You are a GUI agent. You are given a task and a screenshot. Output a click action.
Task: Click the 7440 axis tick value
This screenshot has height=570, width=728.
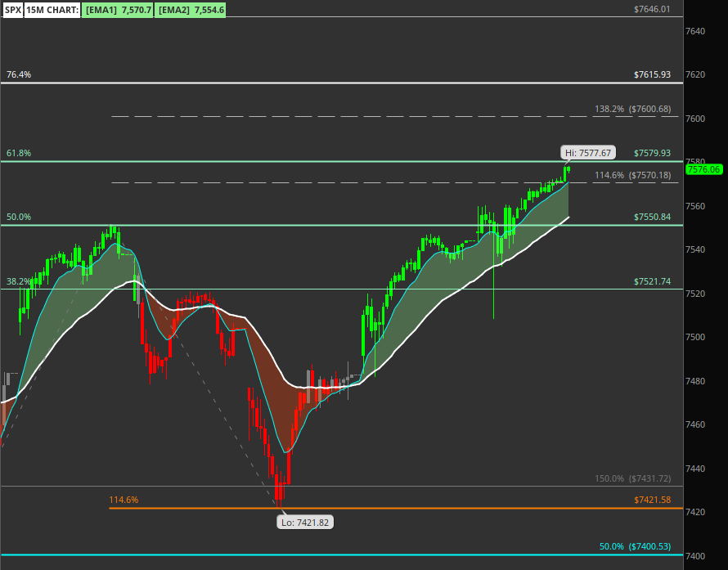point(695,469)
